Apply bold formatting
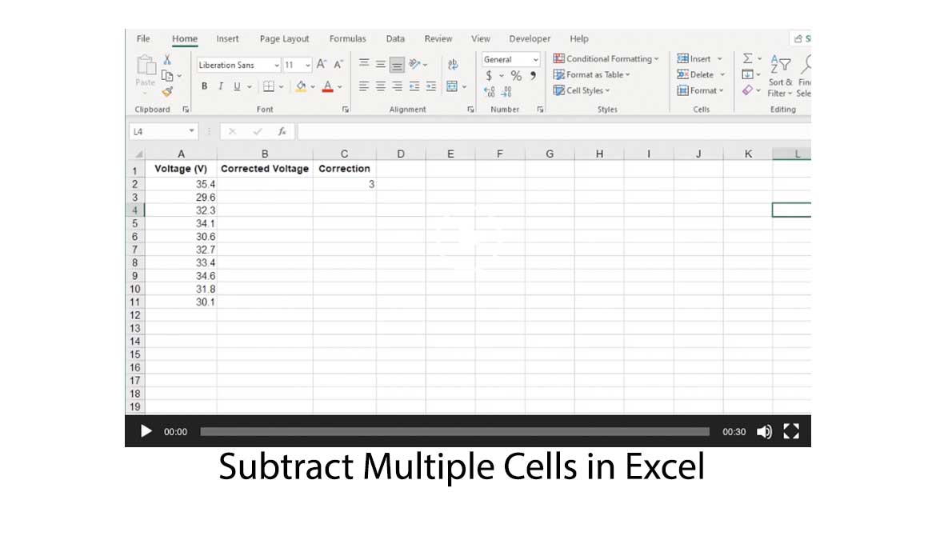 coord(204,86)
